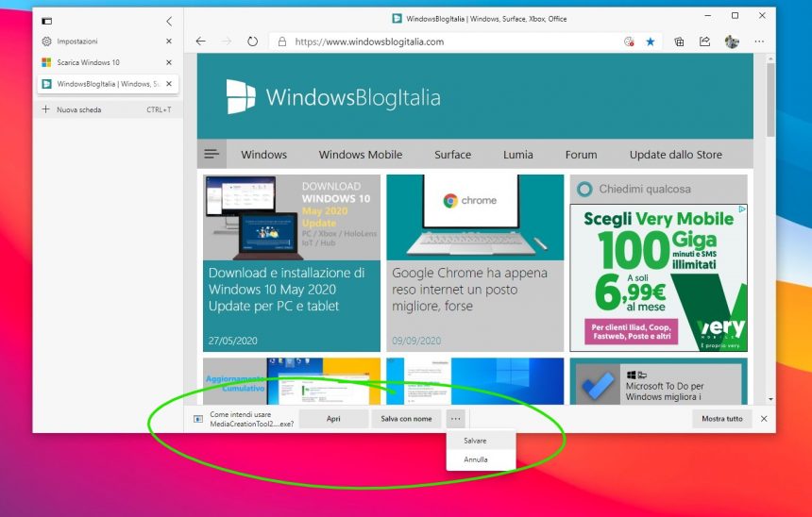
Task: Open the Chrome laptop article thumbnail
Action: [475, 217]
